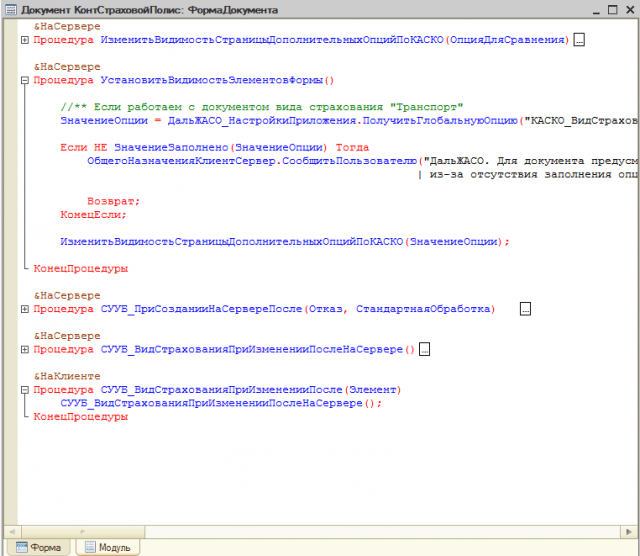Expand procedure СУУБ_ВидСтрахованияПриИзмененииПослеНаСервере

coord(25,349)
